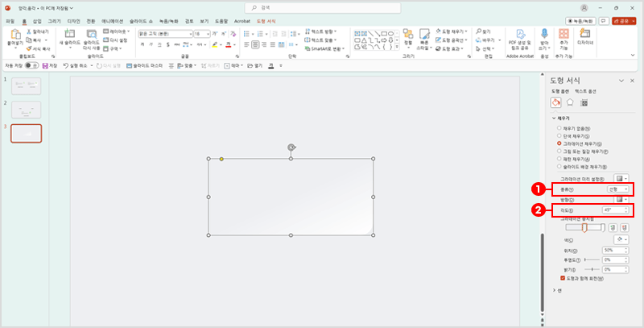This screenshot has height=328, width=644.
Task: Select 패턴 채우기 radio button
Action: pyautogui.click(x=559, y=158)
